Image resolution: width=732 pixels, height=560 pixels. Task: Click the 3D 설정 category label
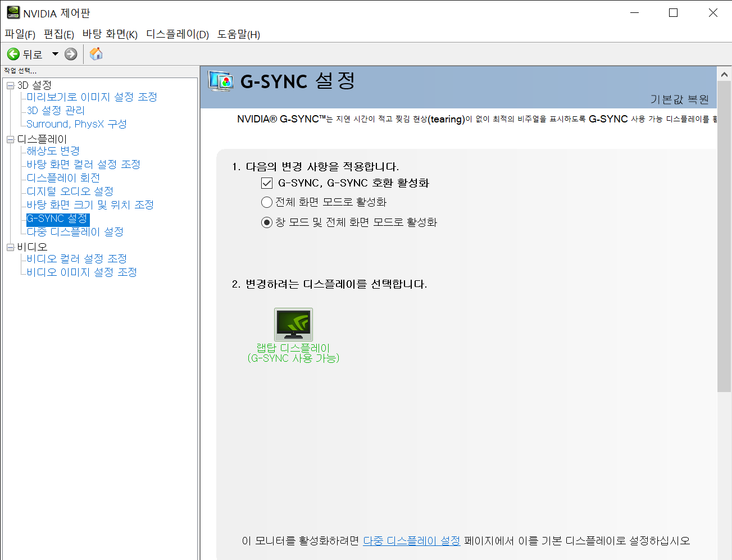[34, 85]
